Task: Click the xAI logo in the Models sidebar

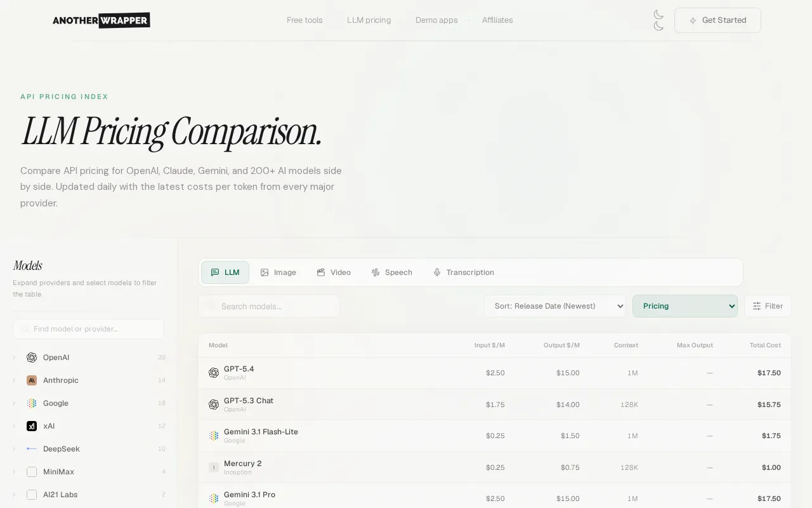Action: [32, 426]
